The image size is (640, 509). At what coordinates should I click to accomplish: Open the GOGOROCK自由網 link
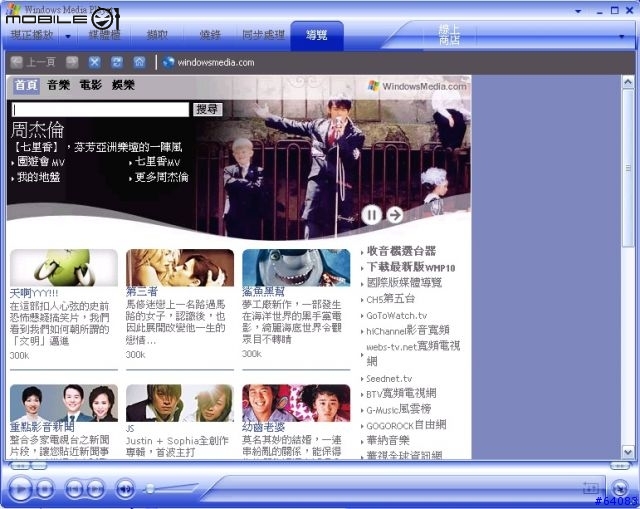coord(406,425)
